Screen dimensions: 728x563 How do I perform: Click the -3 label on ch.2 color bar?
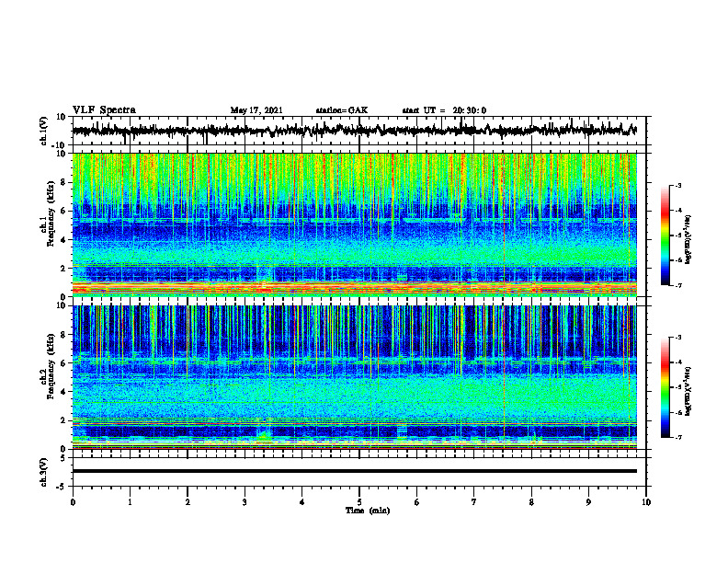(678, 338)
